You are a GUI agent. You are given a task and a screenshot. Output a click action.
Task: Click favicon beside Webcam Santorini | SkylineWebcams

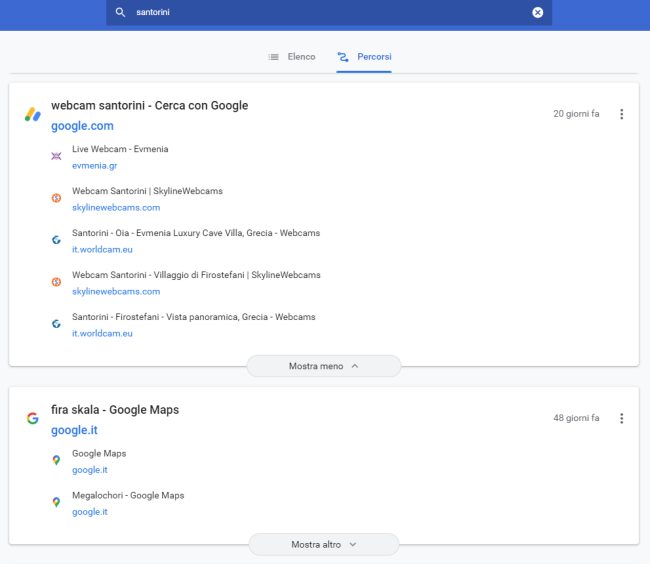coord(56,198)
